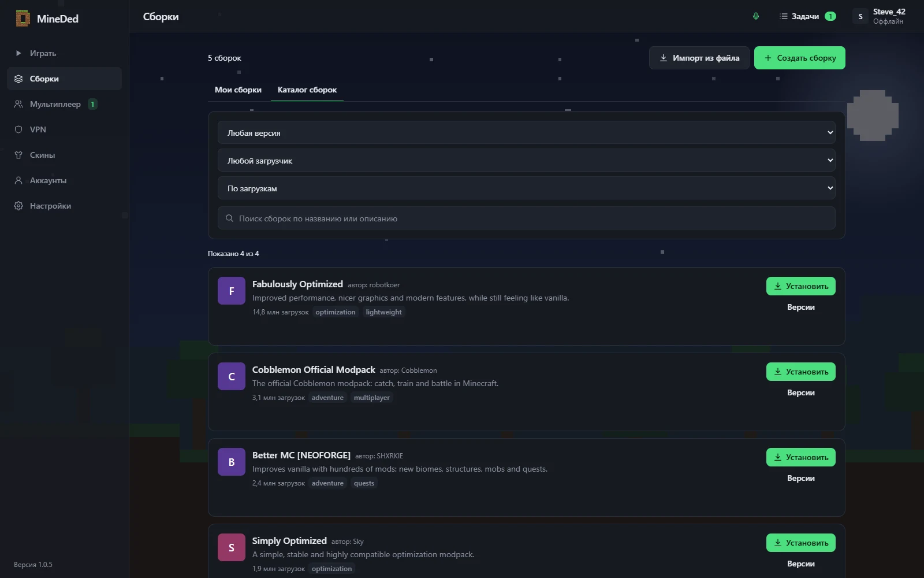Screen dimensions: 924x578
Task: Click Создать сборку button
Action: (x=800, y=58)
